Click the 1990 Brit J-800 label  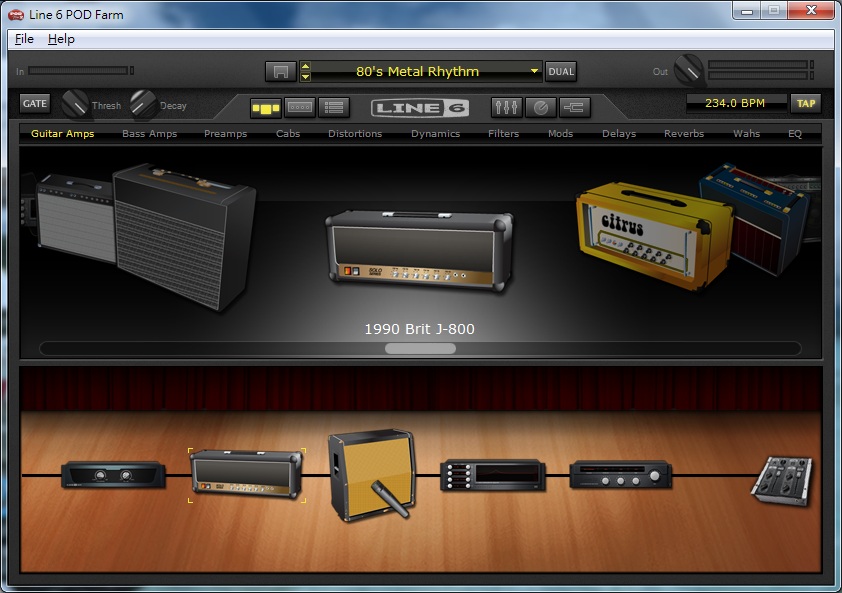click(x=419, y=329)
